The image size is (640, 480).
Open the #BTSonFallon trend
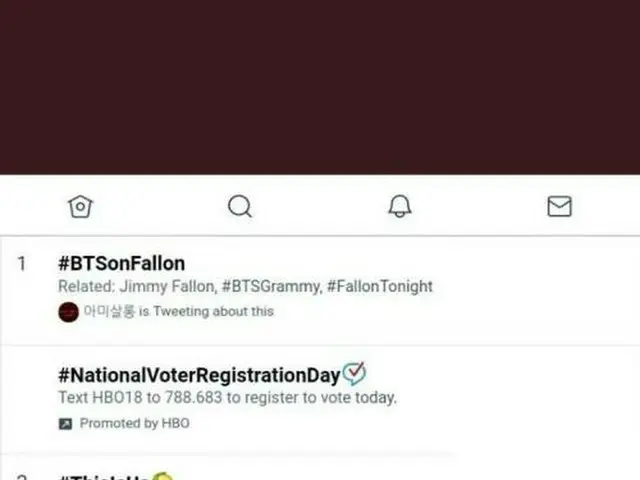(x=121, y=264)
